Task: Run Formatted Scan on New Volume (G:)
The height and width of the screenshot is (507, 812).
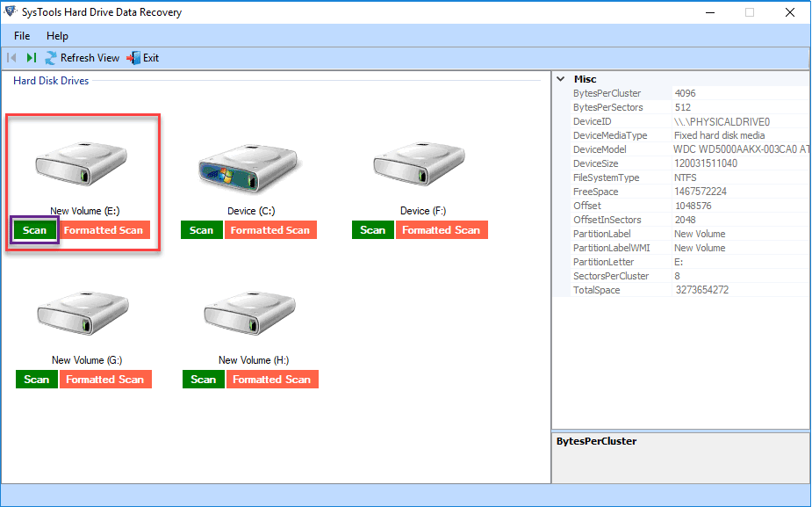Action: [x=104, y=380]
